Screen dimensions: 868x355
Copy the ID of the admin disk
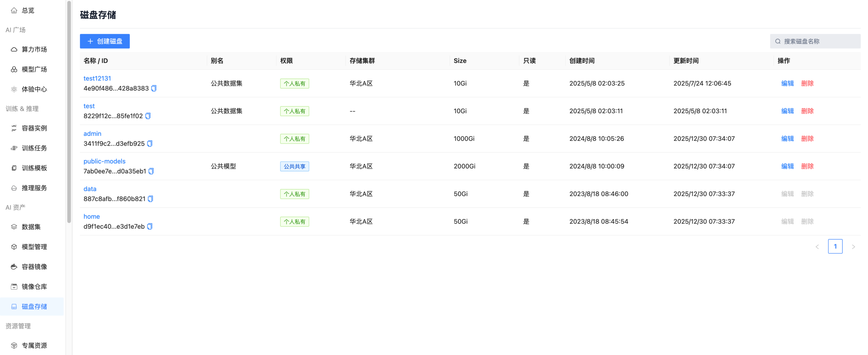coord(150,144)
